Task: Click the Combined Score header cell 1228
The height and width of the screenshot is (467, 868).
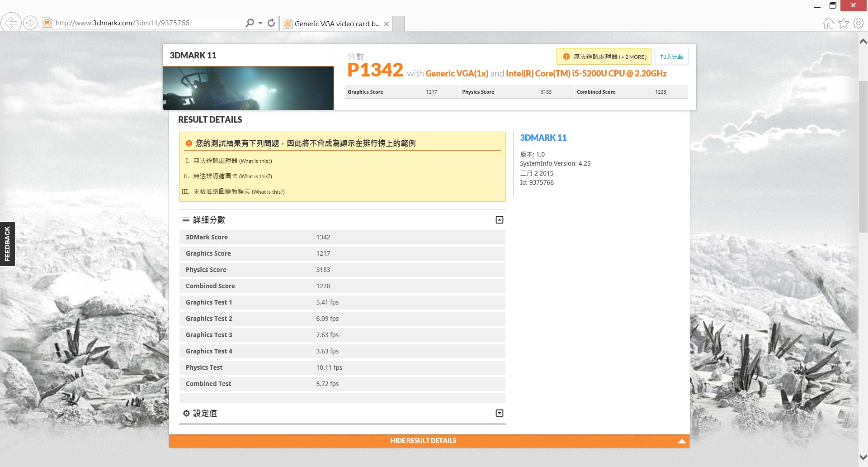Action: pos(632,92)
